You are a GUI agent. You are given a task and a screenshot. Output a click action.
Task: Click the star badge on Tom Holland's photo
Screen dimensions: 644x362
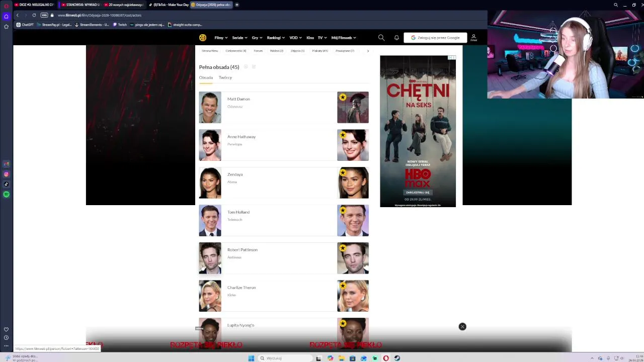point(343,210)
